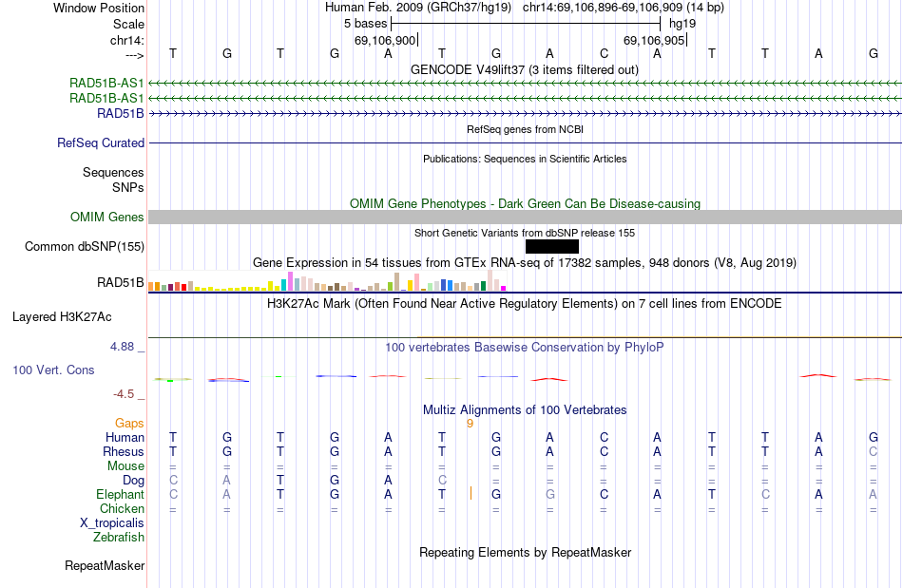This screenshot has width=903, height=588.
Task: Click the 'Sequences' track label
Action: pyautogui.click(x=113, y=172)
